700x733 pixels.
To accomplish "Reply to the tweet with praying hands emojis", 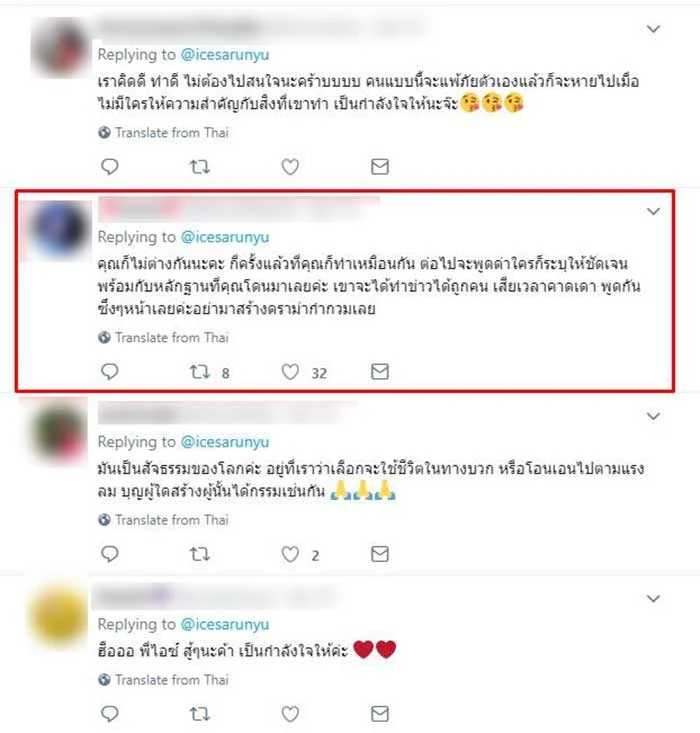I will (110, 554).
